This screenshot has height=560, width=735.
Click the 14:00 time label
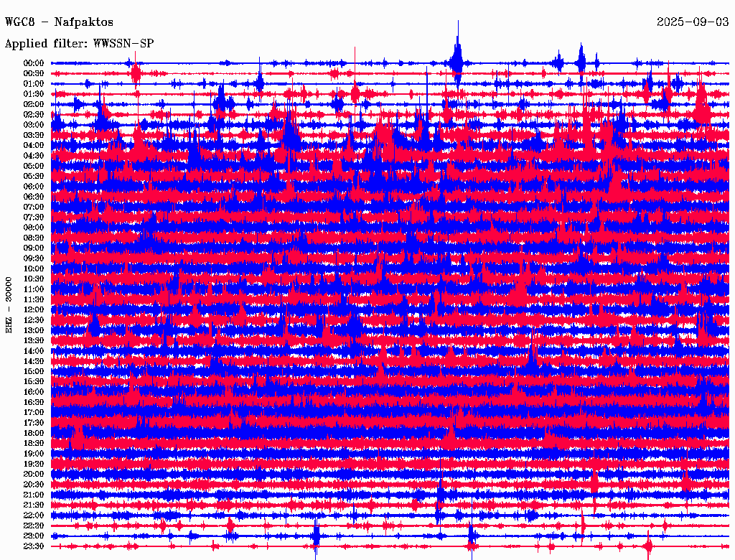click(34, 351)
